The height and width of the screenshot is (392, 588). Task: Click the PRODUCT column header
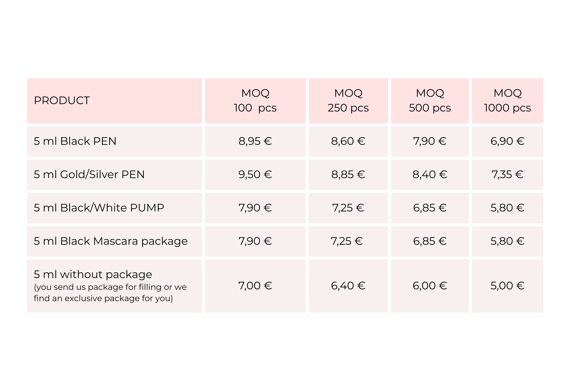(62, 100)
